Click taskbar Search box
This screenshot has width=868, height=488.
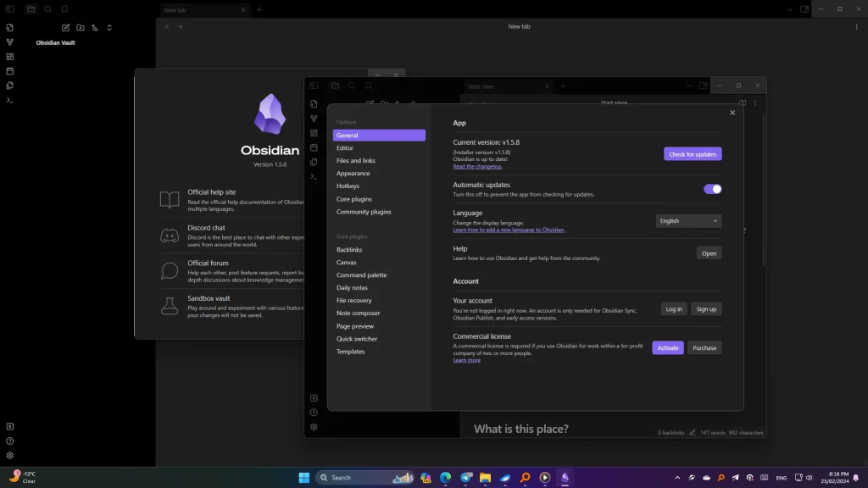click(365, 478)
